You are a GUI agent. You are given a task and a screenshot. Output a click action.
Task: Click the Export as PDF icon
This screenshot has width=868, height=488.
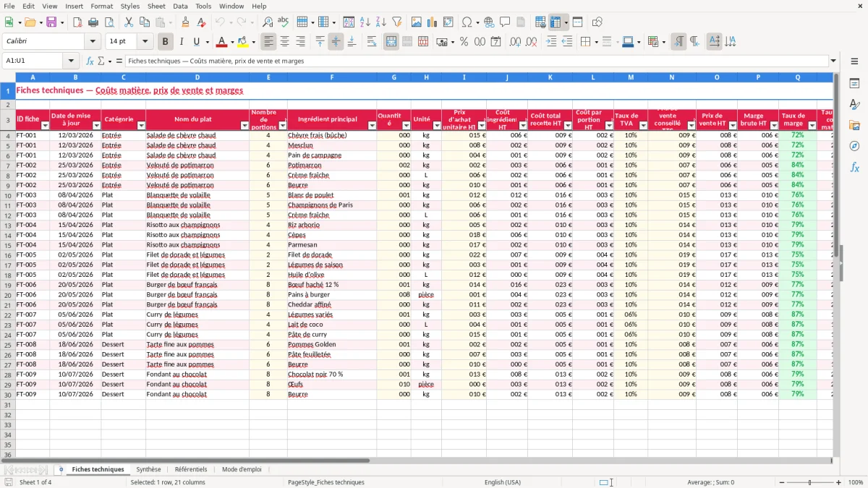click(77, 22)
